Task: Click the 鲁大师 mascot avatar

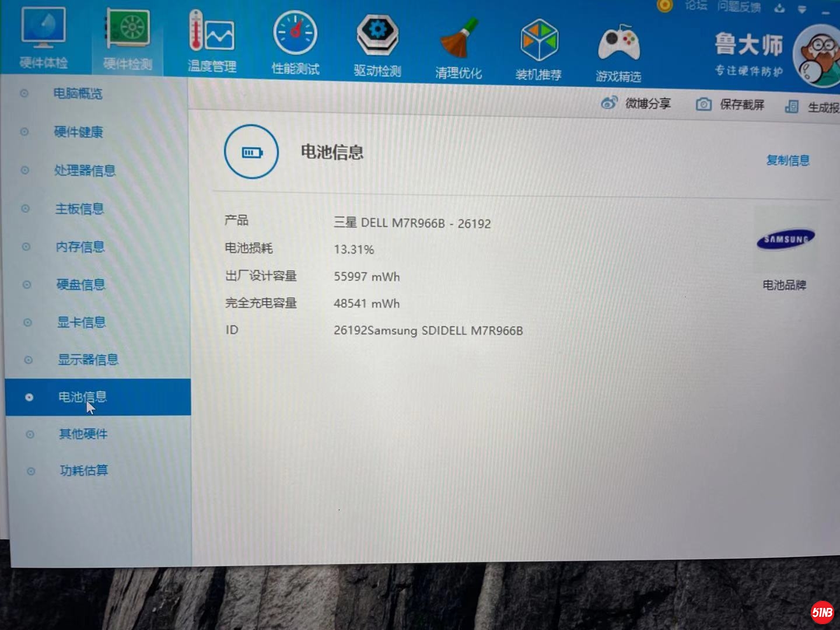Action: (x=818, y=57)
